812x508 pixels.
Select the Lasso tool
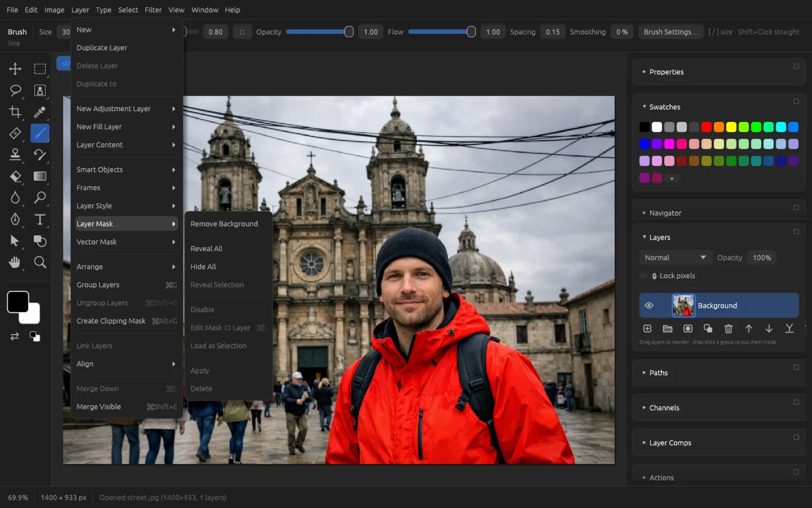tap(15, 90)
